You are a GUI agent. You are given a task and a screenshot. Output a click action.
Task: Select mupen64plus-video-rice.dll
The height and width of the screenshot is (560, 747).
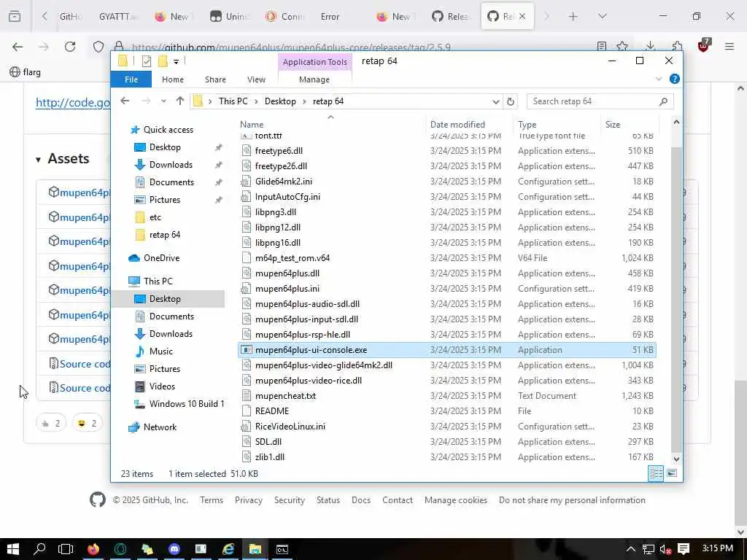(x=309, y=381)
